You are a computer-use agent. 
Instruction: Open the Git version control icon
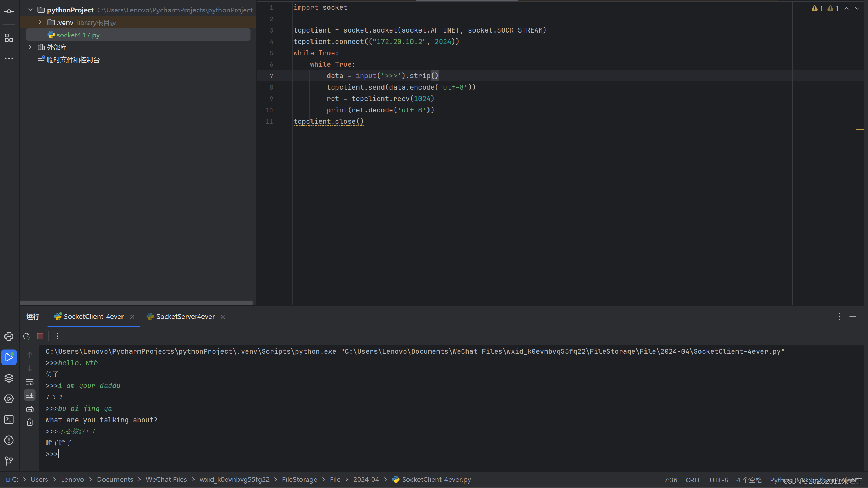9,461
